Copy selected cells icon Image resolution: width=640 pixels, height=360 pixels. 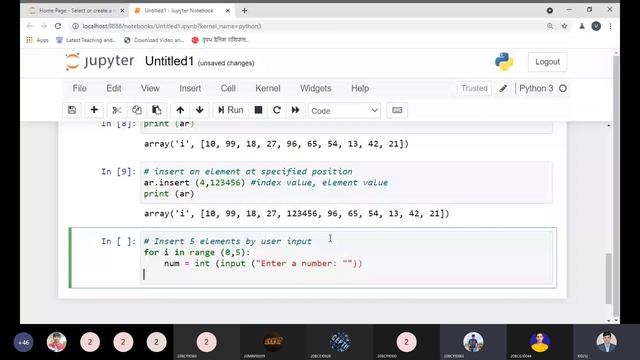(x=137, y=110)
